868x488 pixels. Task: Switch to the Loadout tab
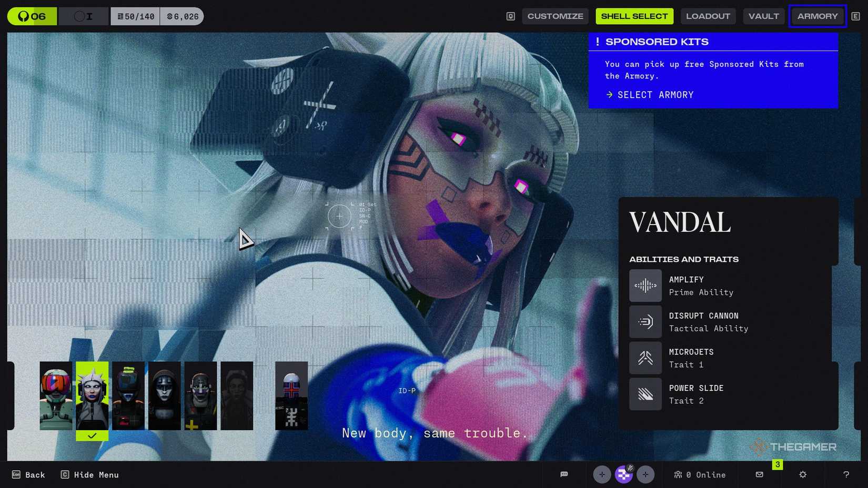[708, 16]
